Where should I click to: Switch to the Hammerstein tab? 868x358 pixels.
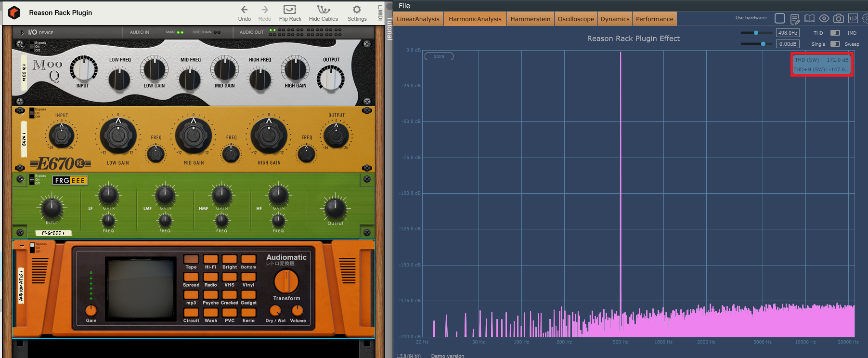click(530, 19)
